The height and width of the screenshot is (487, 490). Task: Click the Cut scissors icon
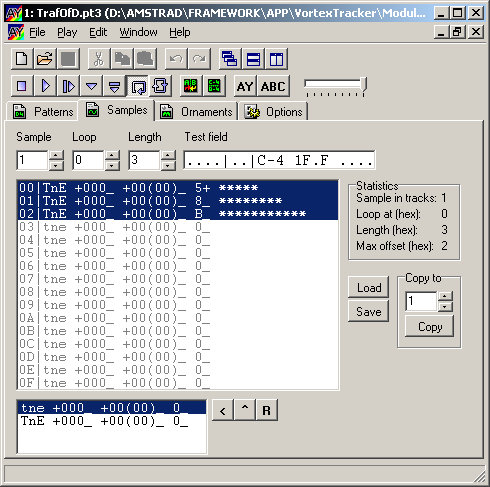pos(99,59)
